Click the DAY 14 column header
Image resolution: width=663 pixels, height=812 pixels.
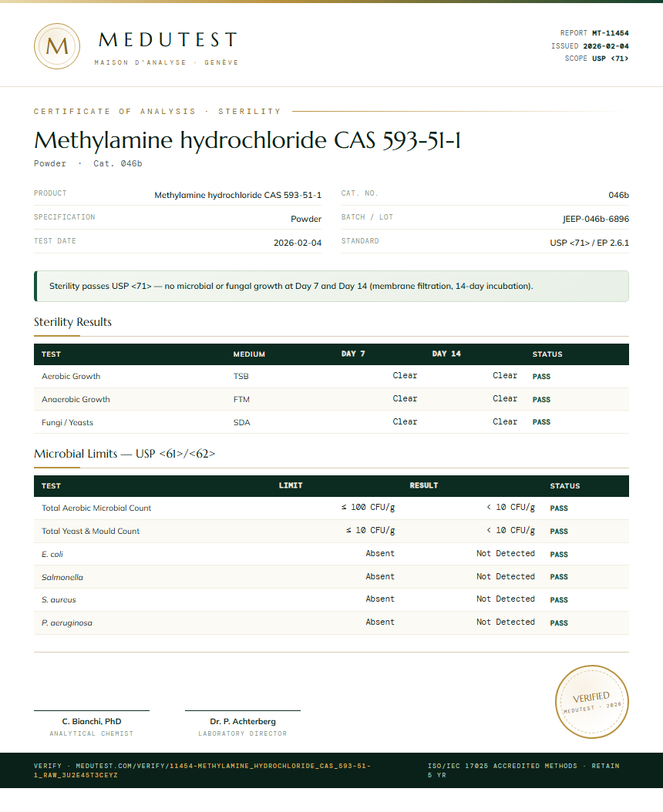pos(446,354)
